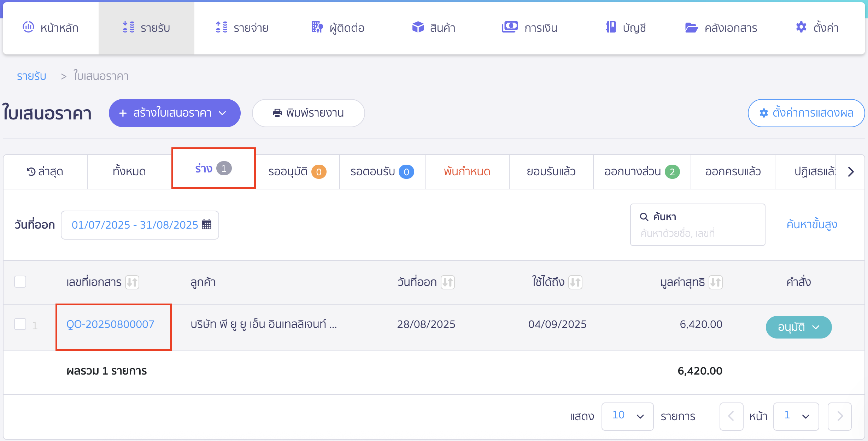Screen dimensions: 868x441
Task: Open the รายรับ income menu
Action: coord(146,28)
